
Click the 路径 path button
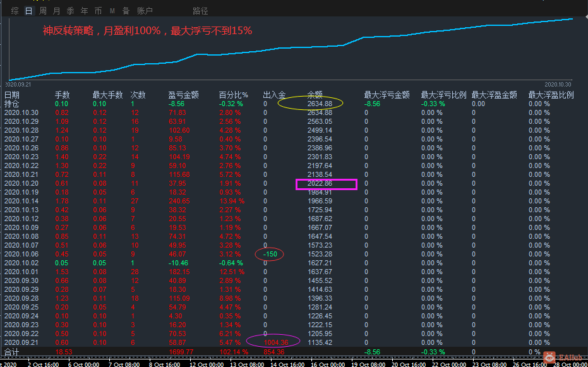click(x=200, y=11)
